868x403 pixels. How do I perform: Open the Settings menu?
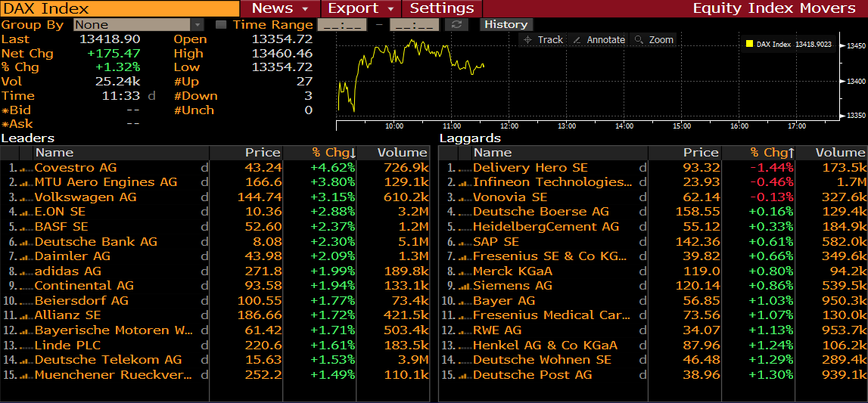[442, 8]
